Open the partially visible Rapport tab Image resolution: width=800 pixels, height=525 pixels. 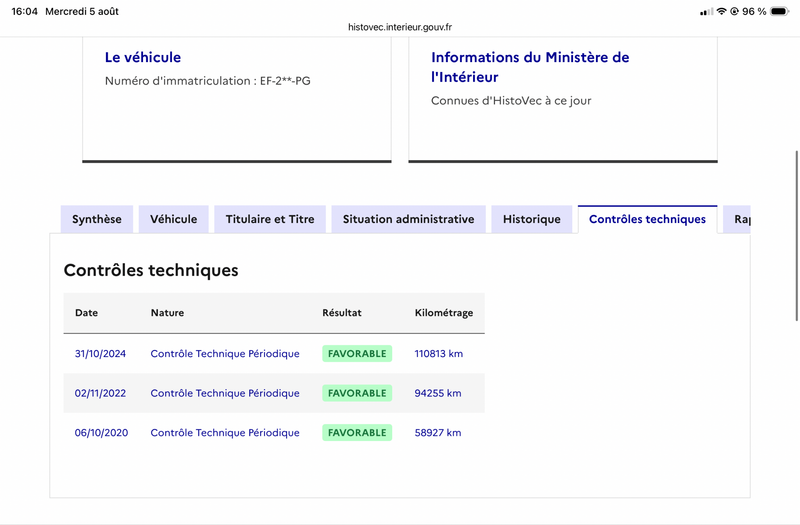coord(737,219)
